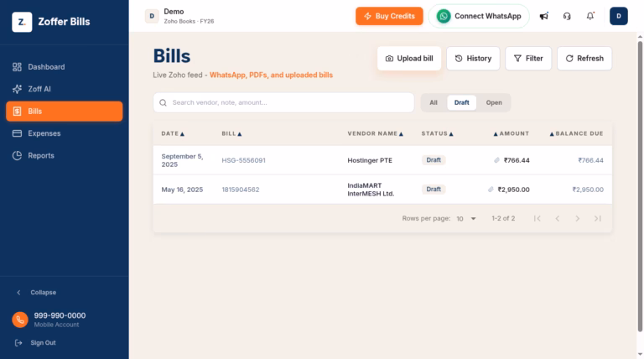This screenshot has height=359, width=644.
Task: Click Upload bill button
Action: [409, 59]
